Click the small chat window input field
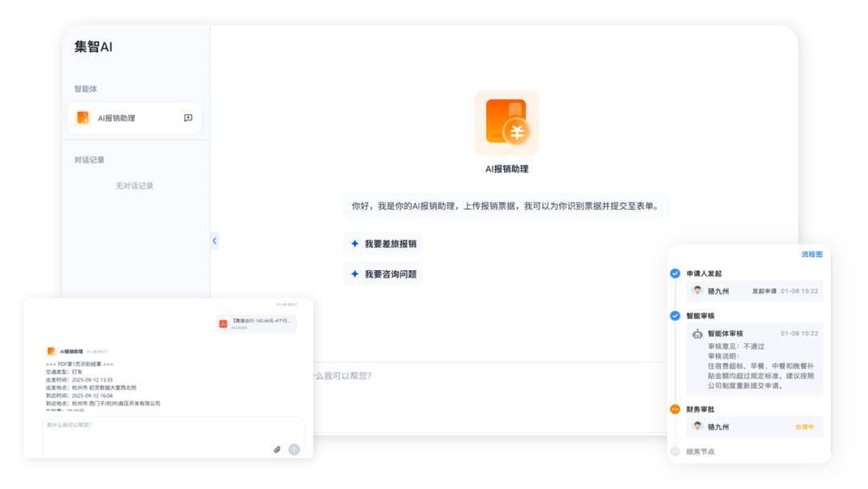This screenshot has height=489, width=868. [x=174, y=438]
